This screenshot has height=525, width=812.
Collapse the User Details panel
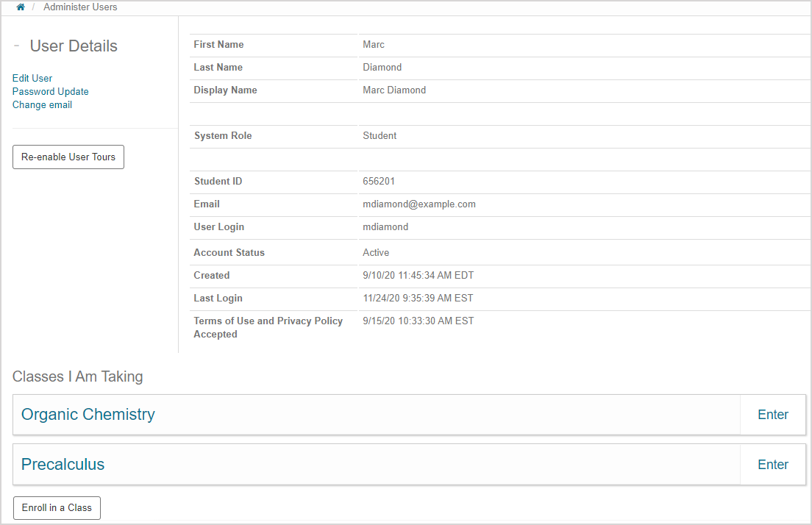tap(16, 46)
